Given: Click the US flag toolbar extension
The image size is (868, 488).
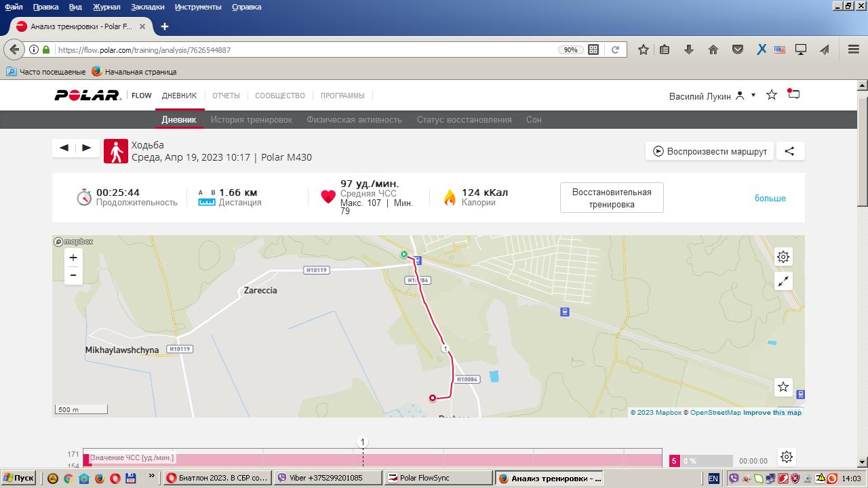Looking at the screenshot, I should (x=780, y=49).
